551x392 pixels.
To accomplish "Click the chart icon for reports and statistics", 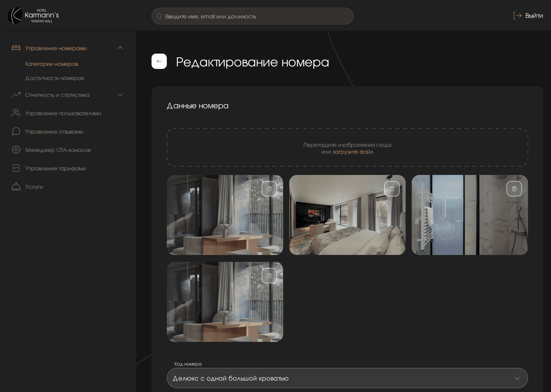I will pyautogui.click(x=16, y=95).
